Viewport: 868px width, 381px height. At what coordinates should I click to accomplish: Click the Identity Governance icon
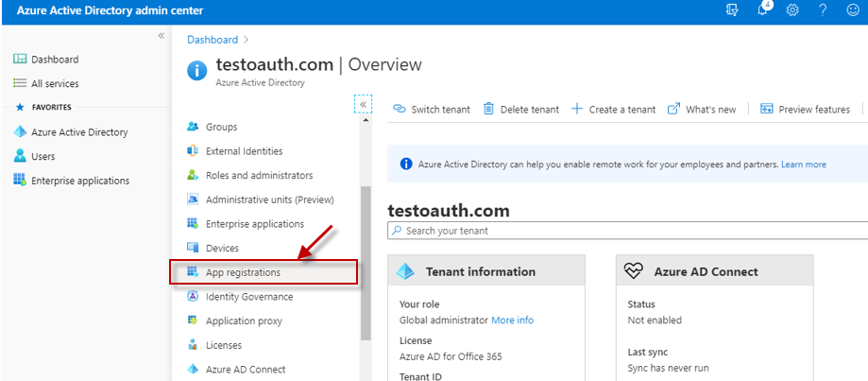(x=193, y=296)
